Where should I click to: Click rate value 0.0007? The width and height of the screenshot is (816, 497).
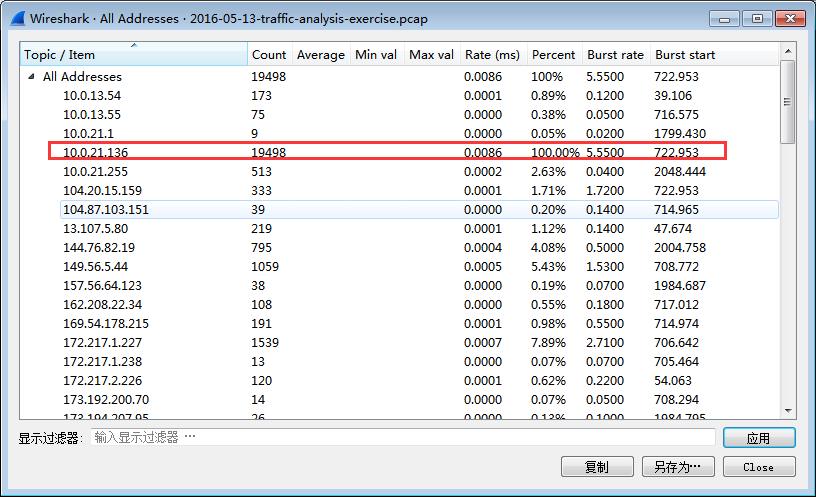click(483, 342)
